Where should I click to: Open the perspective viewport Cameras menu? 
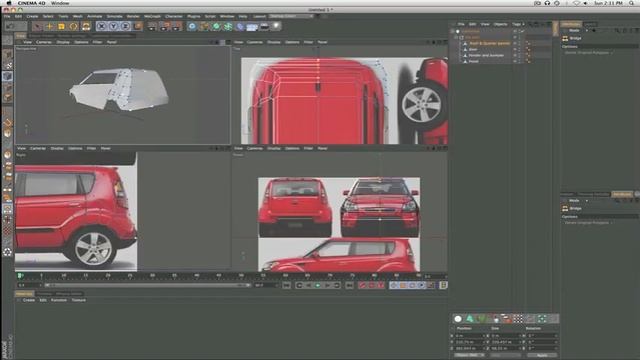[44, 42]
